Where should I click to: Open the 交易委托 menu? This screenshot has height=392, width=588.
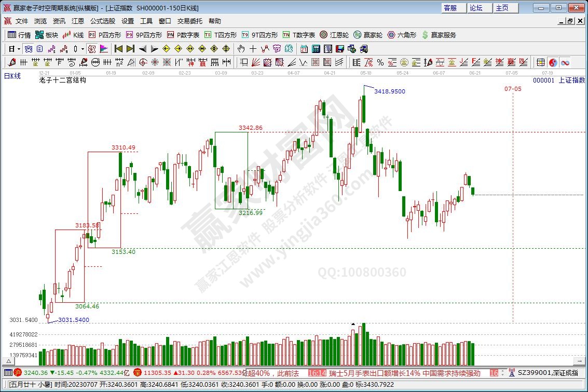[190, 21]
